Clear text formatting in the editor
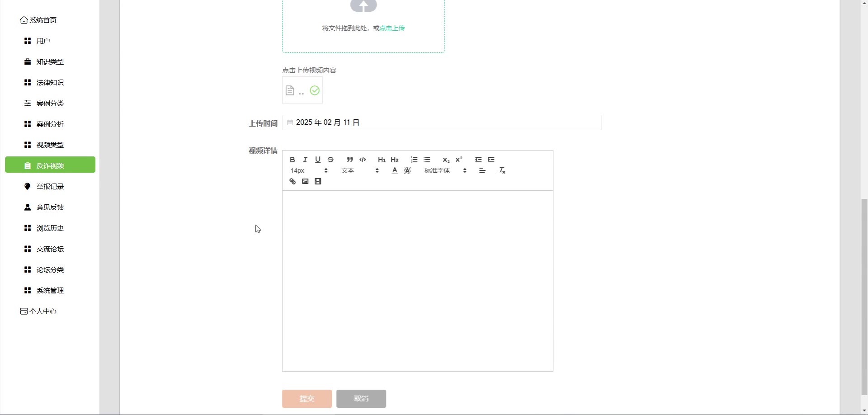The image size is (868, 415). click(502, 170)
